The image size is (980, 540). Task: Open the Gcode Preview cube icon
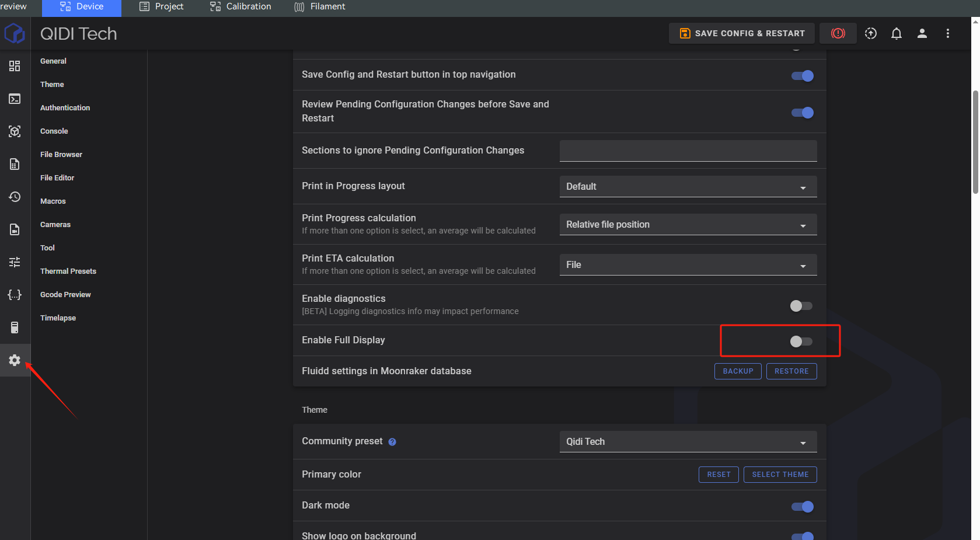pyautogui.click(x=15, y=131)
